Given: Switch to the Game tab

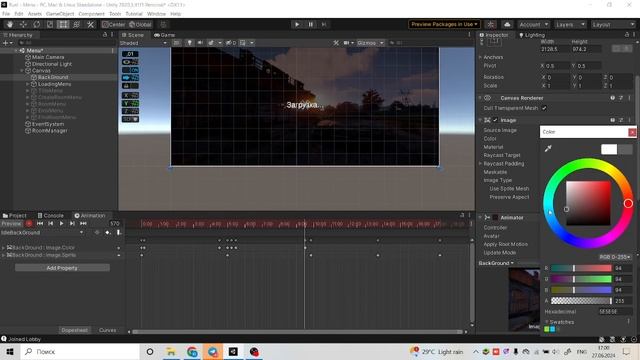Looking at the screenshot, I should tap(164, 35).
